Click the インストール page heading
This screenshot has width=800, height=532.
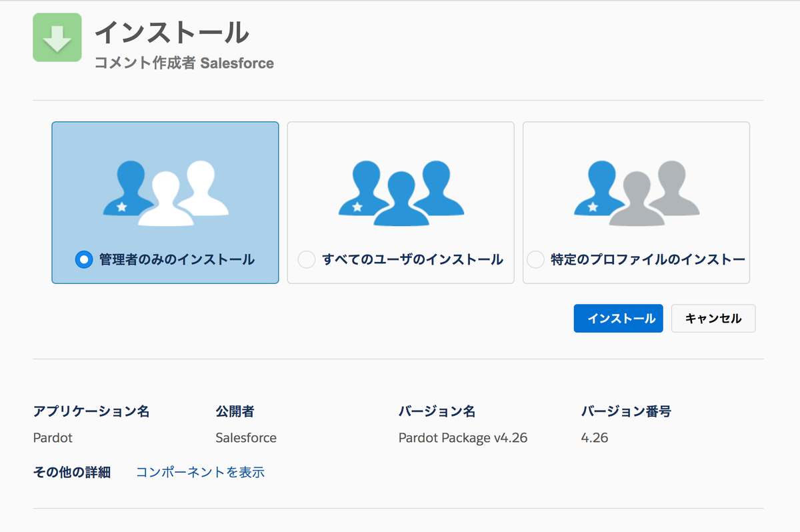tap(172, 33)
